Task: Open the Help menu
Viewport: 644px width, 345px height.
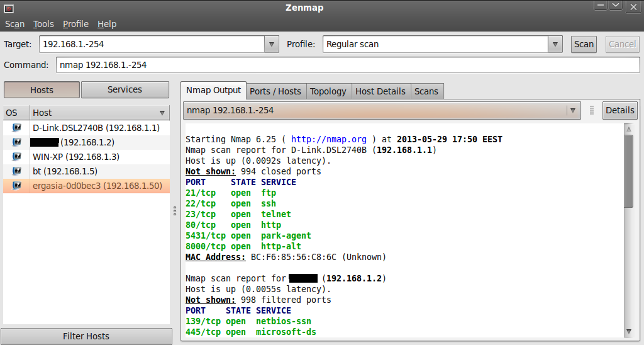Action: click(x=107, y=25)
